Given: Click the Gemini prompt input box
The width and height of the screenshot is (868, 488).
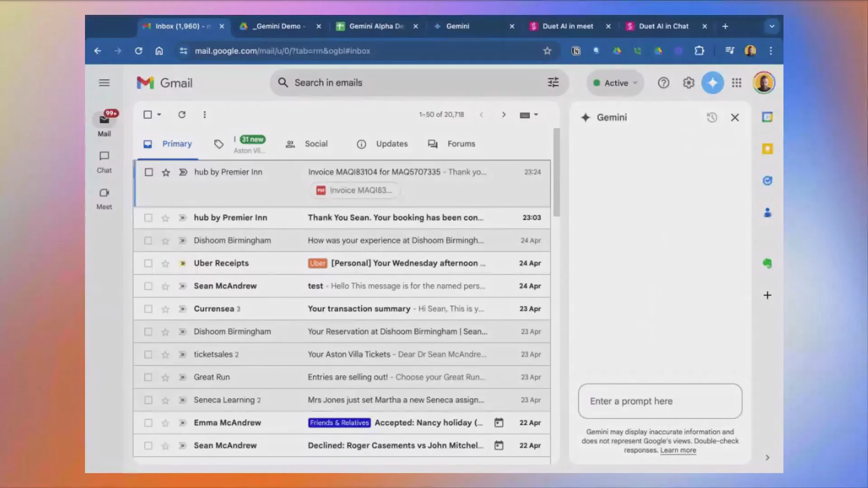Looking at the screenshot, I should (x=660, y=401).
